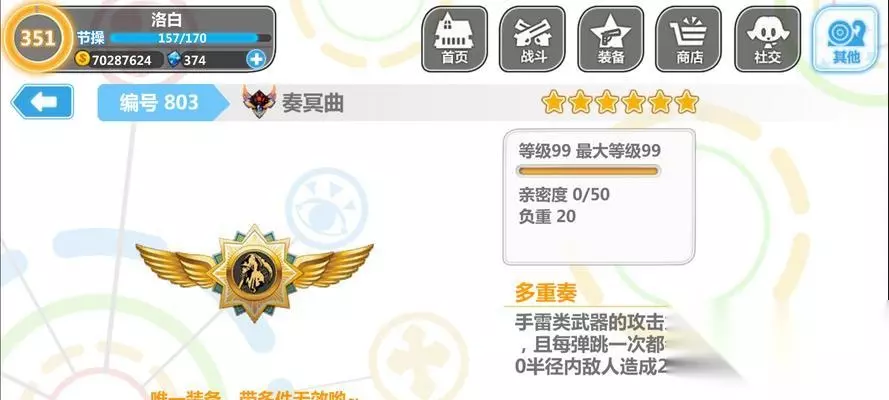Open the 商店 shop menu
The width and height of the screenshot is (889, 400).
click(689, 39)
